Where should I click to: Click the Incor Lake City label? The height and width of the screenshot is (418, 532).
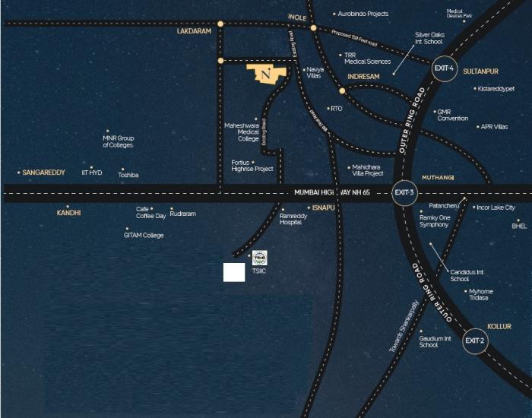495,207
